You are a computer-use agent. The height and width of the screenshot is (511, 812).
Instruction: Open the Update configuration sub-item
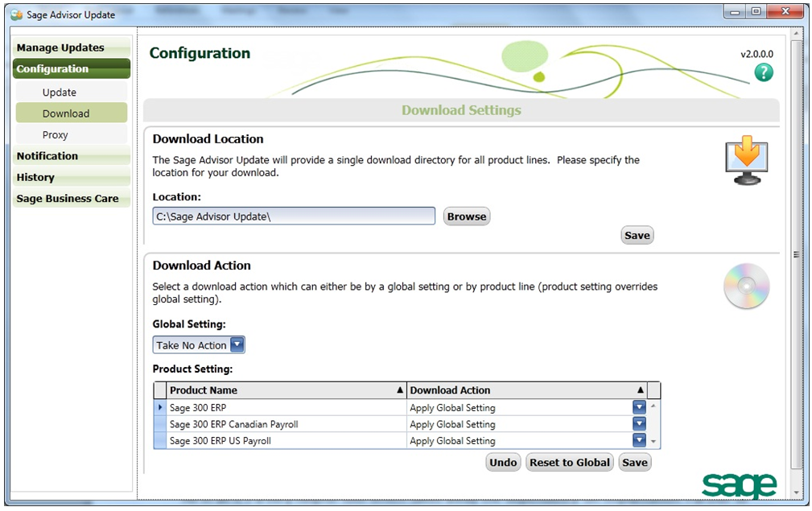[72, 93]
